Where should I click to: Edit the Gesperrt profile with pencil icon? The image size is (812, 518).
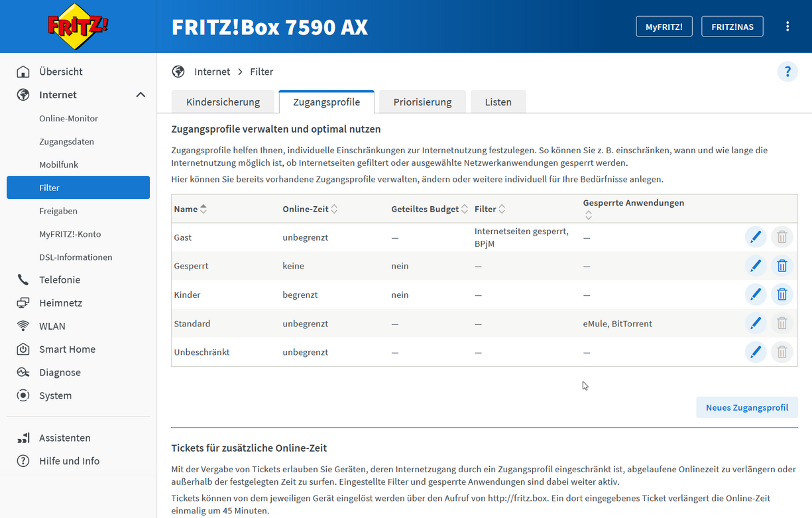tap(756, 266)
